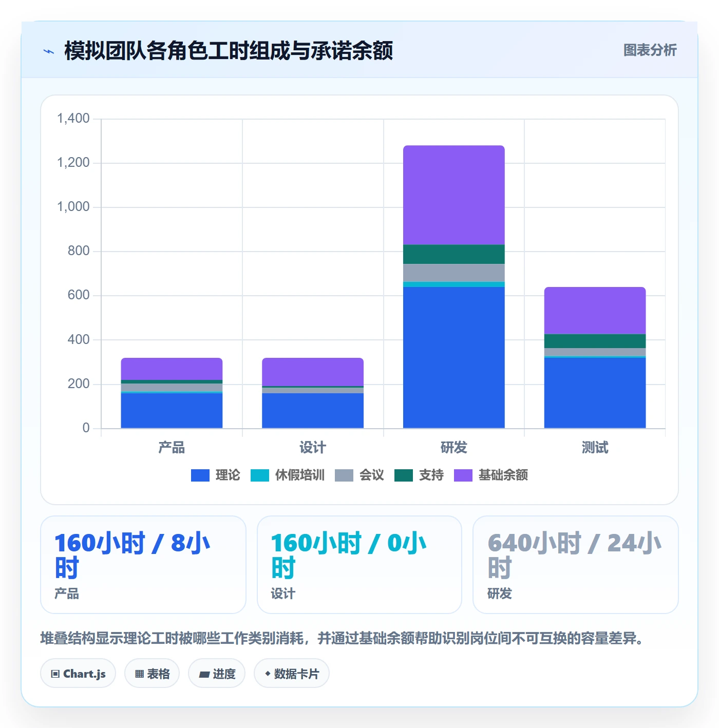Screen dimensions: 719x728
Task: Click the purple 基础余额 segment of 研发 bar
Action: tap(454, 195)
